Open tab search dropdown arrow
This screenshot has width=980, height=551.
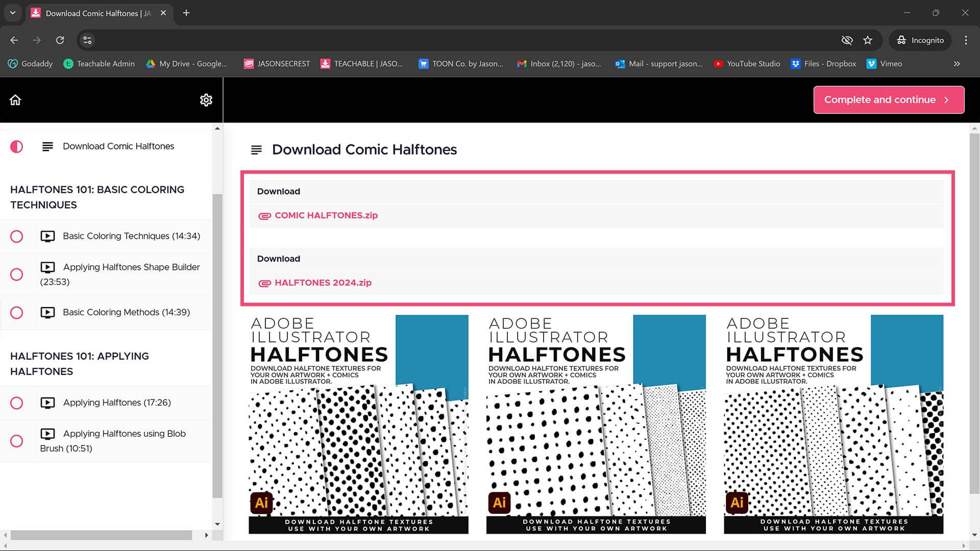tap(13, 13)
